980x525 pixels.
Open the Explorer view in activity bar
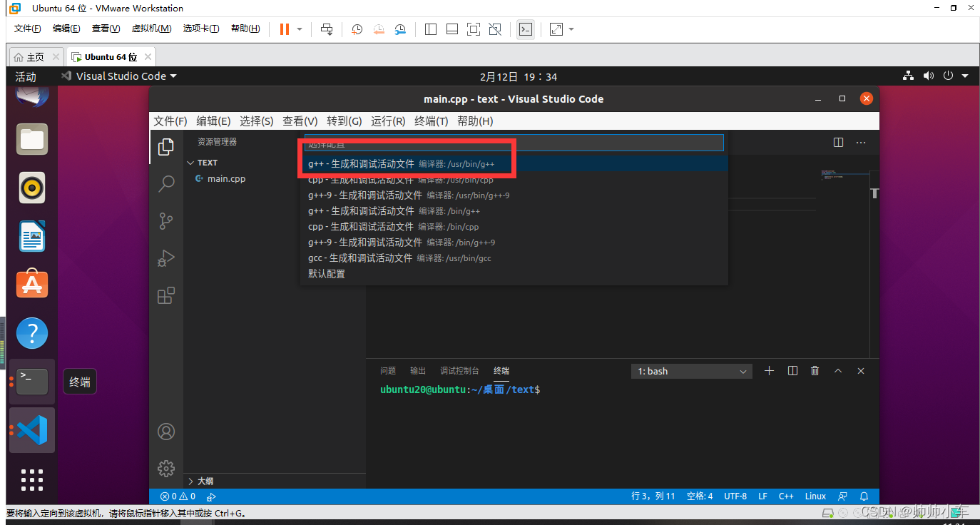[166, 147]
